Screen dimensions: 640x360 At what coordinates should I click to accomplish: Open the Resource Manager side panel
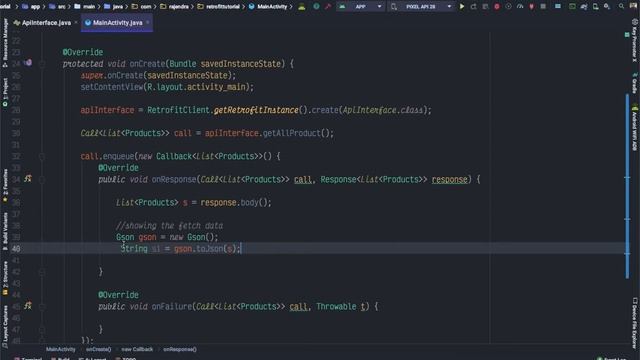5,43
